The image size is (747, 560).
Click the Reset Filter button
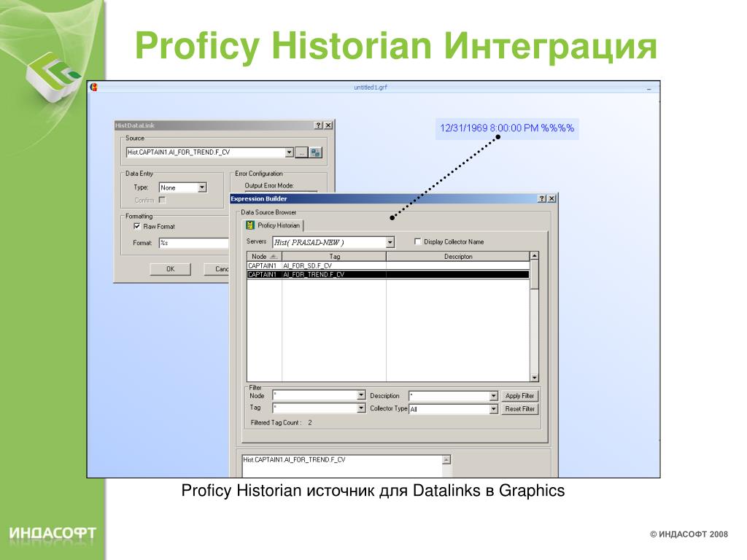pyautogui.click(x=519, y=408)
